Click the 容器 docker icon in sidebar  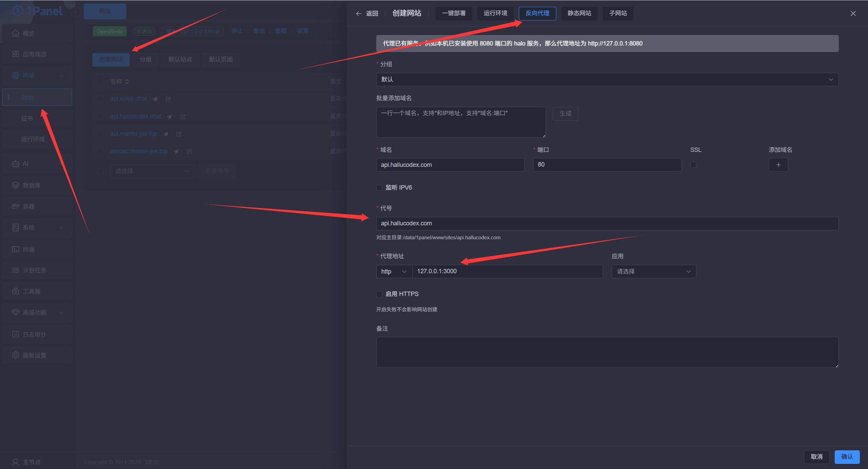(15, 206)
